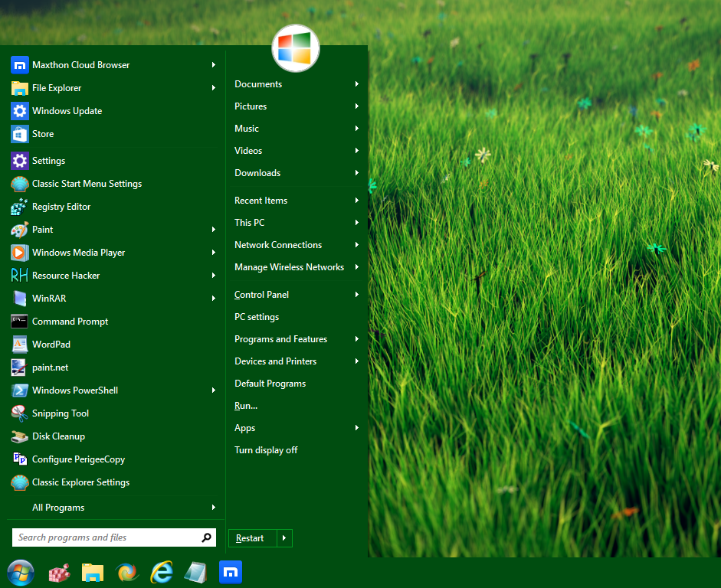Click the paint.net icon
This screenshot has height=588, width=721.
20,367
